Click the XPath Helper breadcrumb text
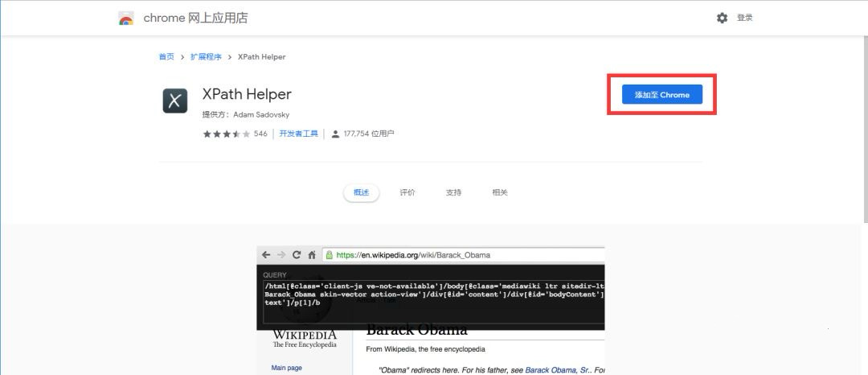This screenshot has height=375, width=868. [x=262, y=57]
